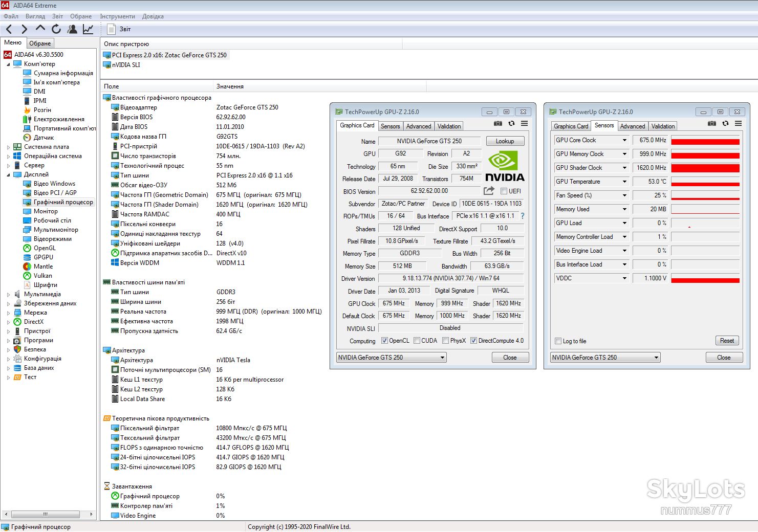Open the GPU Temperature sensor dropdown

click(x=624, y=182)
